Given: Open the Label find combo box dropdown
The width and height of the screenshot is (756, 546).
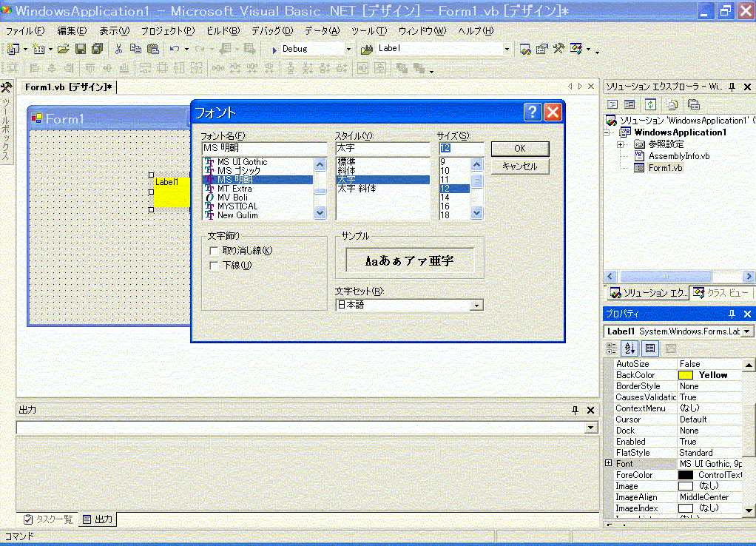Looking at the screenshot, I should click(x=506, y=49).
